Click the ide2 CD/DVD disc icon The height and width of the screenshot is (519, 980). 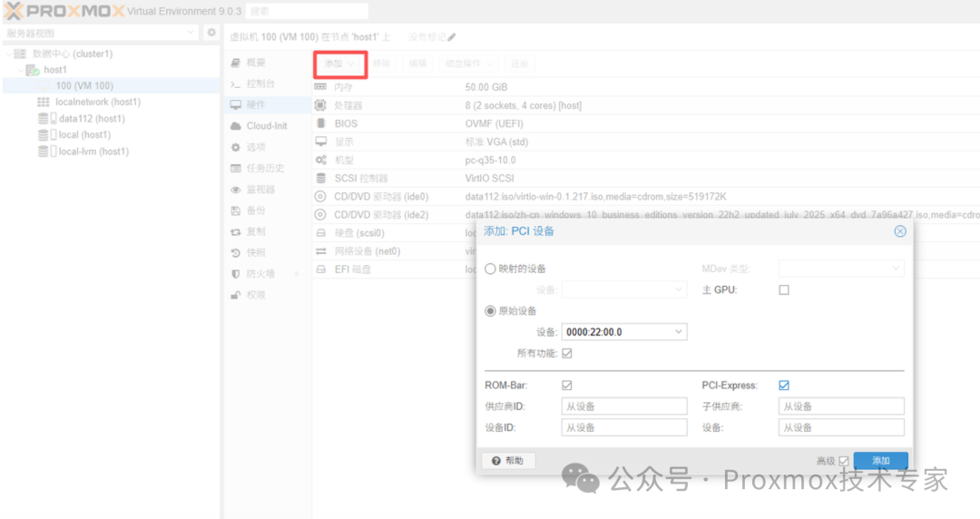point(320,214)
